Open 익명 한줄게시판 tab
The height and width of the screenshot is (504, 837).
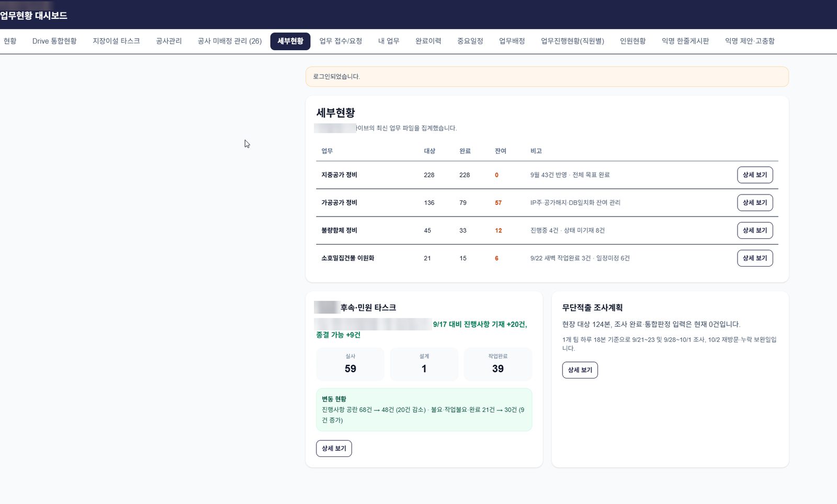coord(685,41)
